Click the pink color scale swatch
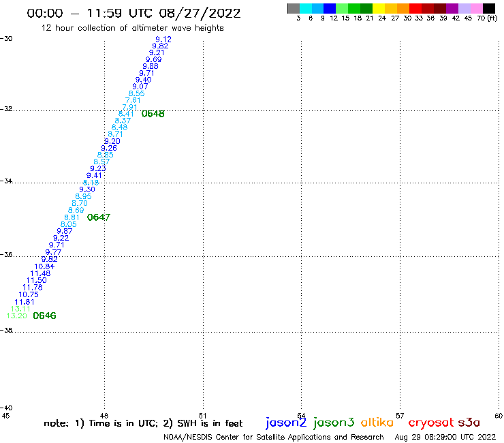 click(x=476, y=8)
